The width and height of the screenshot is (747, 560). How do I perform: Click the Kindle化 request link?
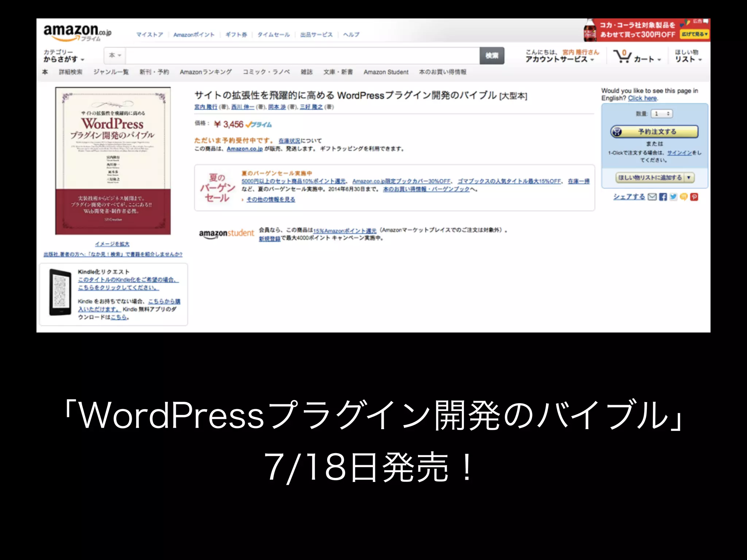128,284
